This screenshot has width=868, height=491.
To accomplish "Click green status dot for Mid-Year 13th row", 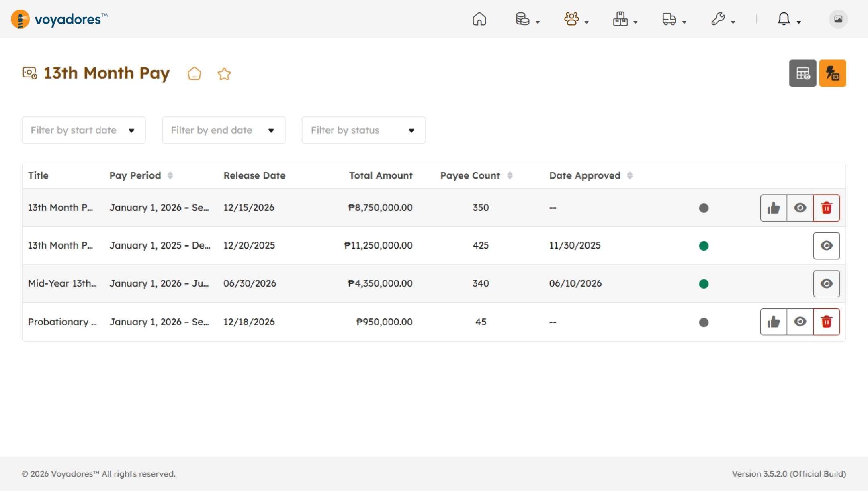I will tap(704, 284).
